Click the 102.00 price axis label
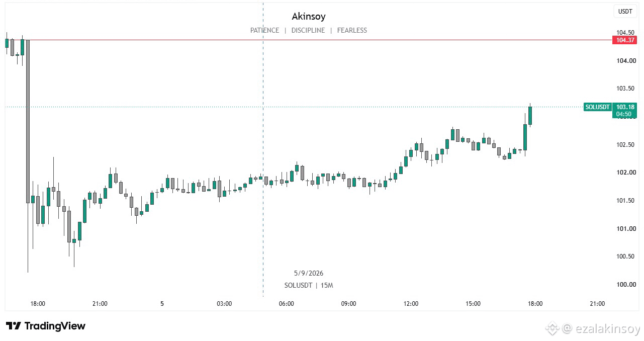 tap(626, 173)
